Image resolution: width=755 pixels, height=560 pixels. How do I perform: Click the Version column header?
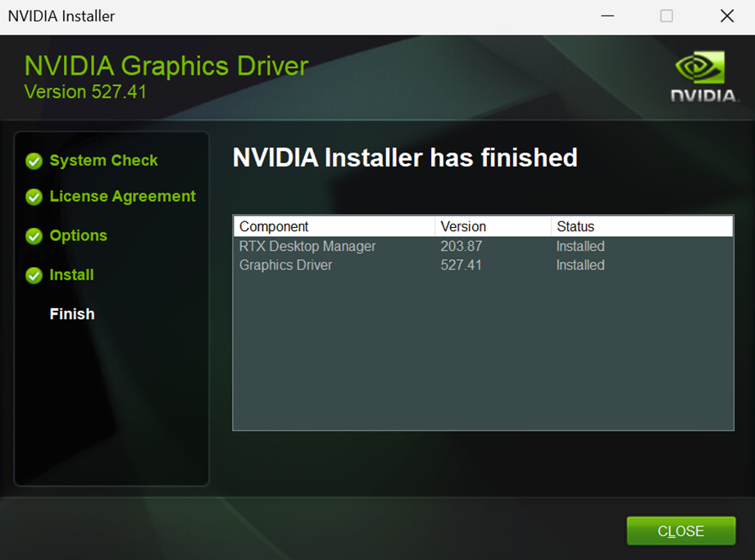tap(462, 226)
